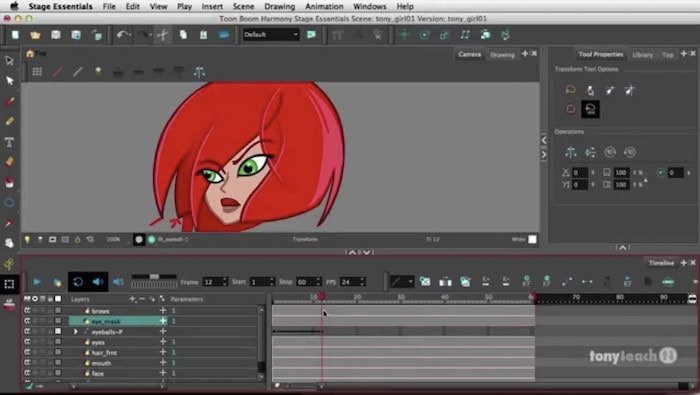This screenshot has height=395, width=700.
Task: Increment the Frame number stepper
Action: 225,279
